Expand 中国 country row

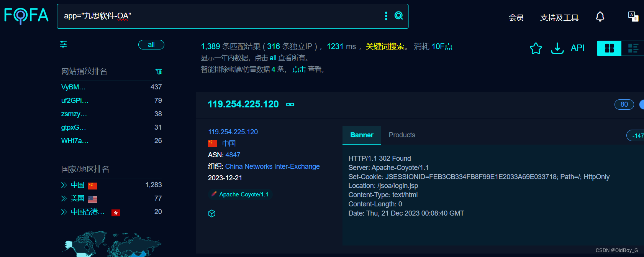pyautogui.click(x=64, y=185)
